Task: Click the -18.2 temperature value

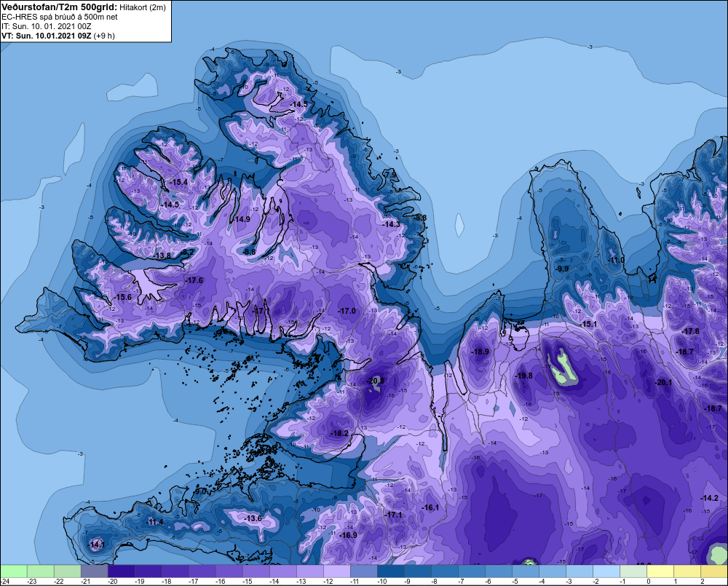Action: coord(339,433)
